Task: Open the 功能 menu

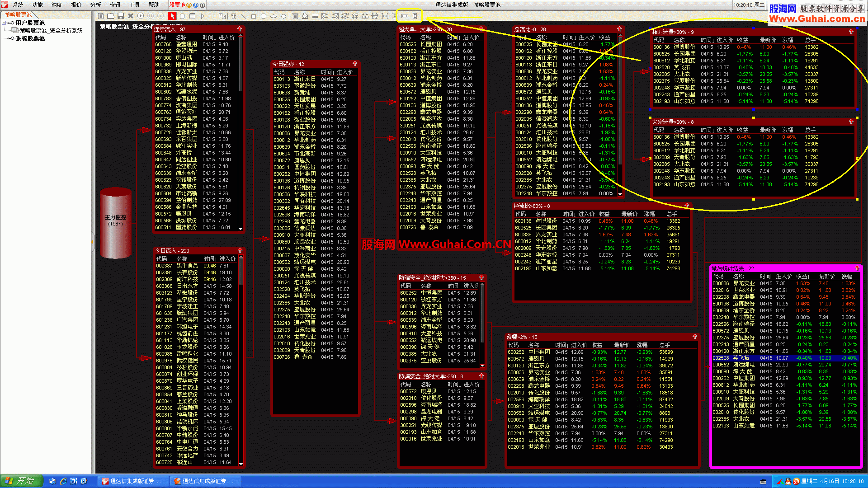Action: click(x=38, y=5)
